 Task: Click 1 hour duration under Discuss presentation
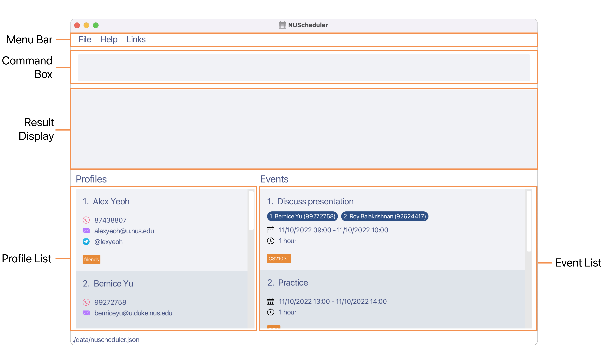coord(287,241)
